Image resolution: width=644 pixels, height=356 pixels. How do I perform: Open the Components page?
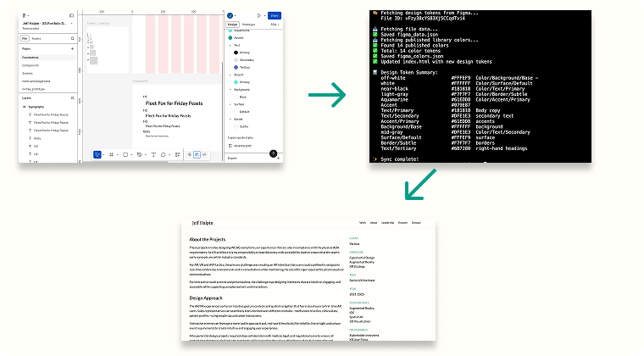(31, 65)
